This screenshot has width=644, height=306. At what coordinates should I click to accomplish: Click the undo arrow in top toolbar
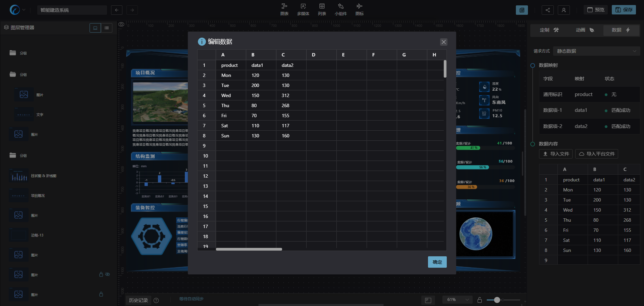tap(116, 10)
